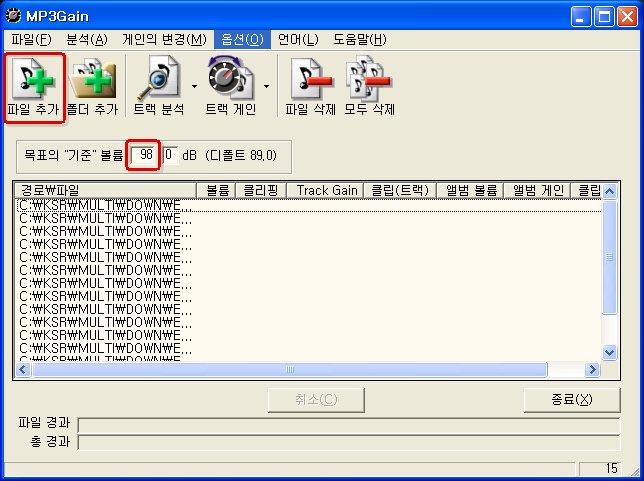Open the 옵션(O) menu
The height and width of the screenshot is (481, 644).
click(x=242, y=39)
